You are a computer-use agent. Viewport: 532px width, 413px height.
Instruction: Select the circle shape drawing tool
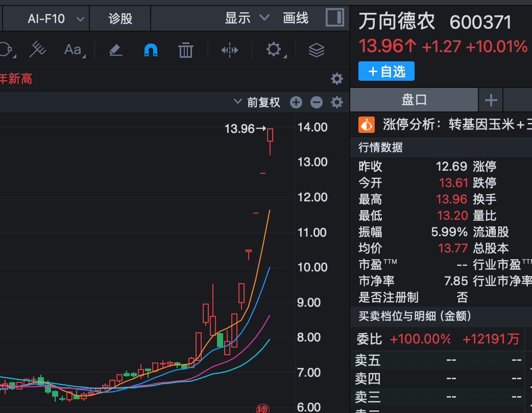(x=7, y=50)
